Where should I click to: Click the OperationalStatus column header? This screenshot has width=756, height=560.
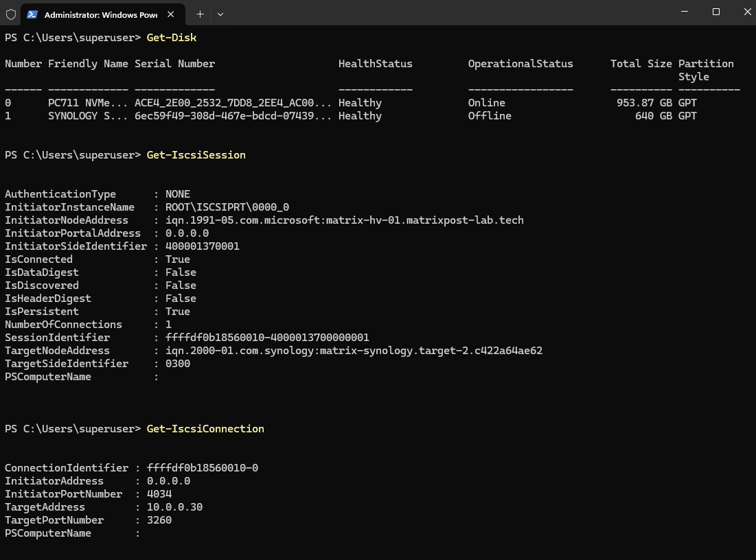(520, 64)
